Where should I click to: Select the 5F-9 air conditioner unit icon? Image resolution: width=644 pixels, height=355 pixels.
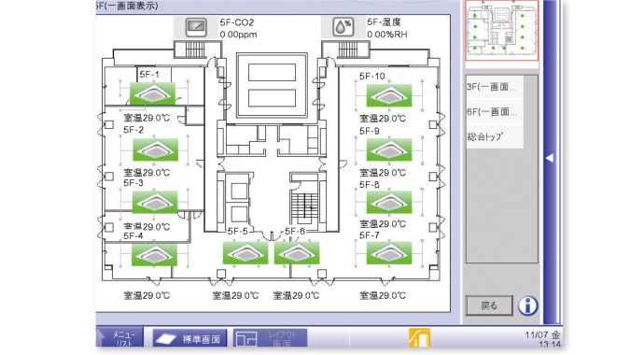[x=389, y=149]
